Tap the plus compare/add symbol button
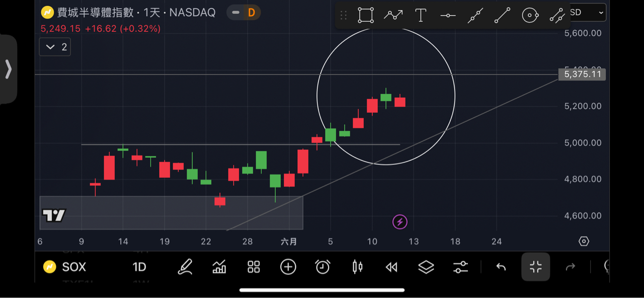 click(288, 267)
